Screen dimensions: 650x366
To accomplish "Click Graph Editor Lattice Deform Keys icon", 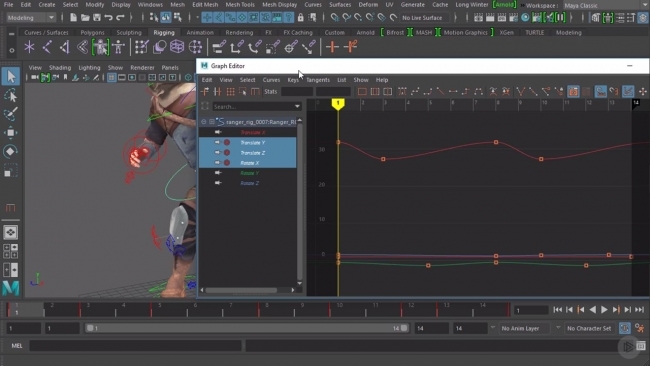I will [230, 92].
